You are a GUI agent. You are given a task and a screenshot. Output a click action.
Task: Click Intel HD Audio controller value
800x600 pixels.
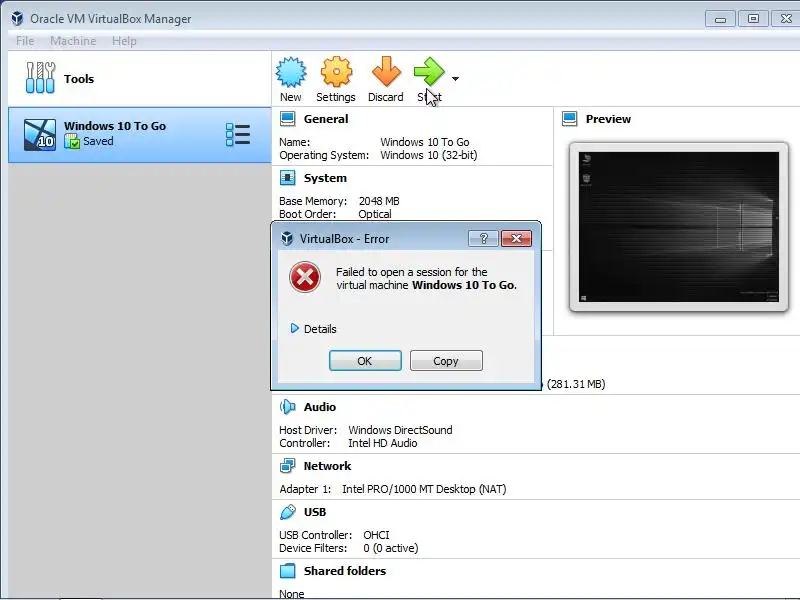tap(383, 443)
